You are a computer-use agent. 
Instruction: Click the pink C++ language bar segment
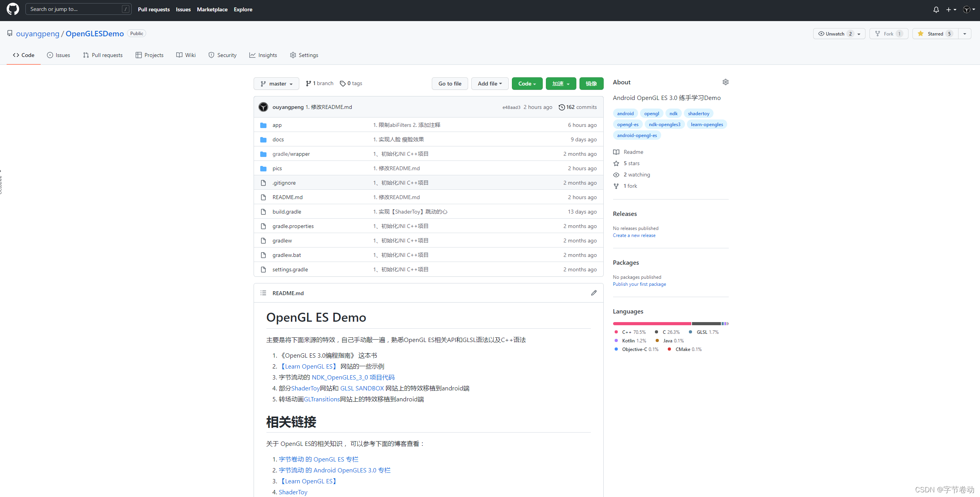(652, 323)
